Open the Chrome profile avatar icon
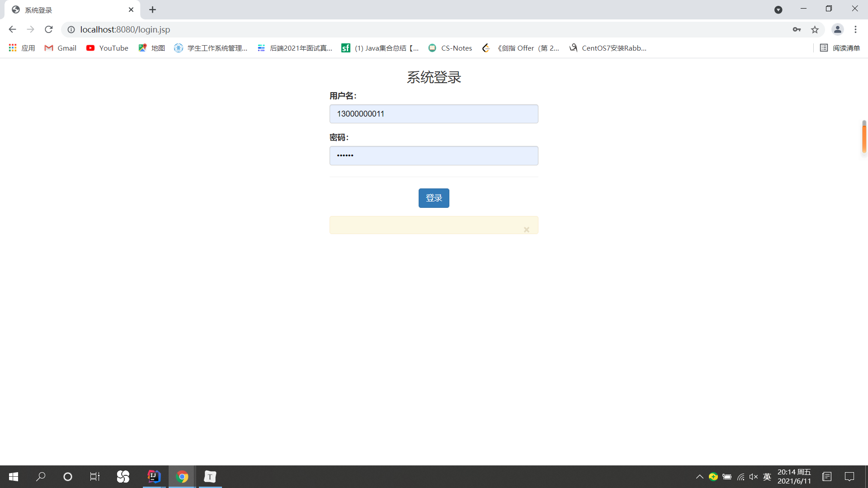This screenshot has width=868, height=488. coord(837,29)
